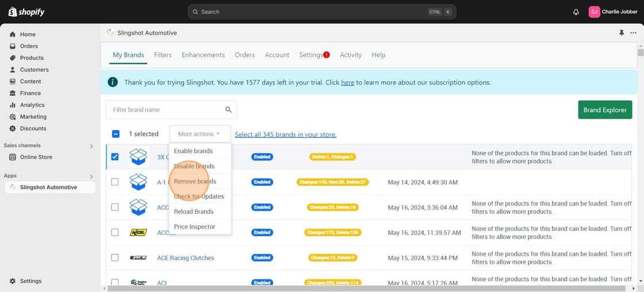Click the Settings gear icon in sidebar
The width and height of the screenshot is (644, 292).
13,281
